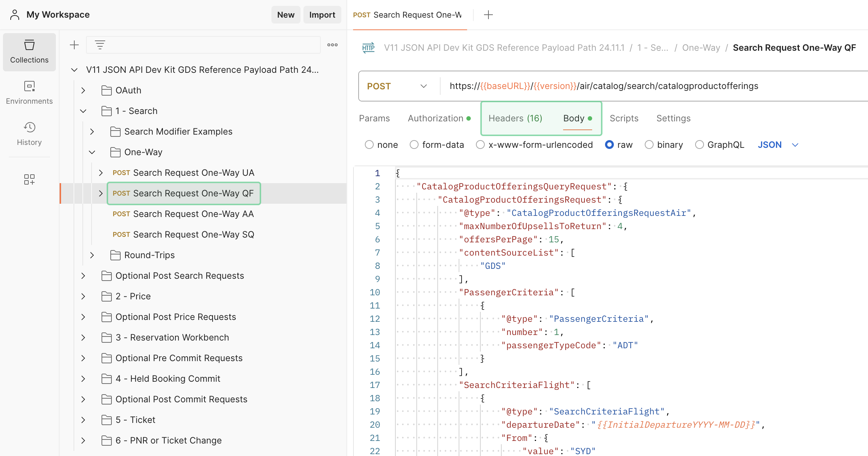Open the three-dot collections options menu
Viewport: 868px width, 456px height.
click(x=332, y=45)
